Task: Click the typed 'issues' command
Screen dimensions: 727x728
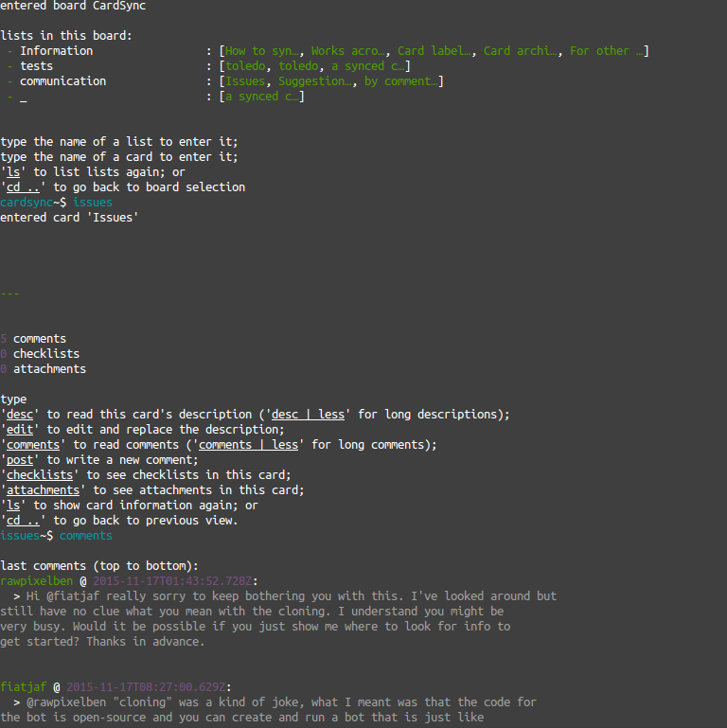Action: [93, 203]
